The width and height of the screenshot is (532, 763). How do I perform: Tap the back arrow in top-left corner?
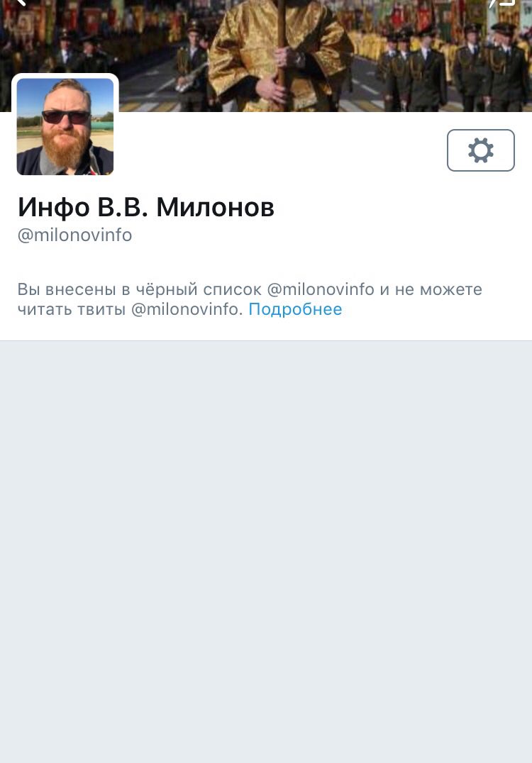click(x=21, y=2)
